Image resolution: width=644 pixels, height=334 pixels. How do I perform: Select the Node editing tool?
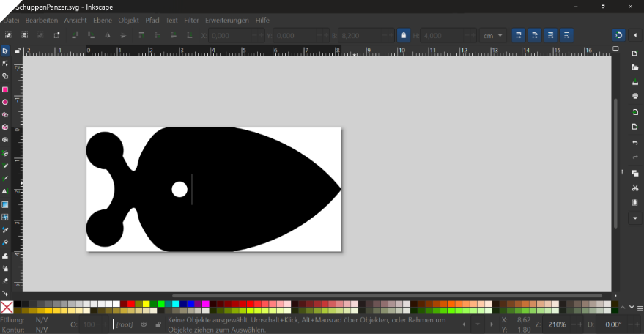[x=5, y=63]
